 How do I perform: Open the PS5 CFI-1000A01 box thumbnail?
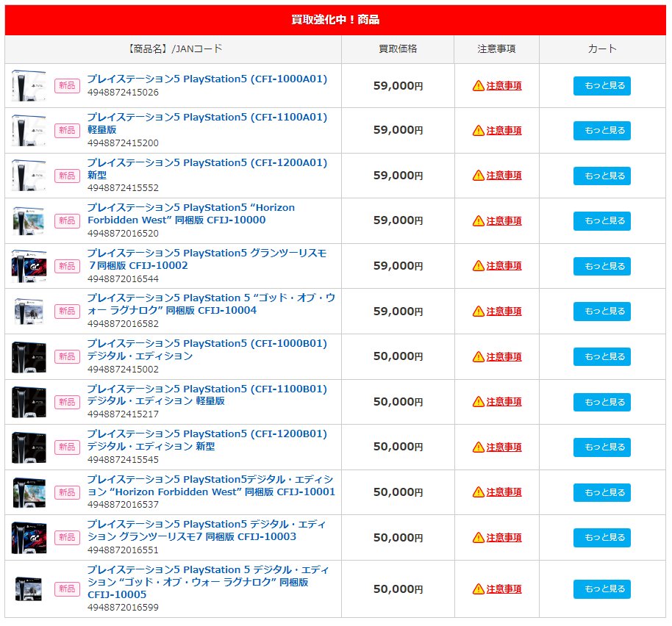click(29, 86)
